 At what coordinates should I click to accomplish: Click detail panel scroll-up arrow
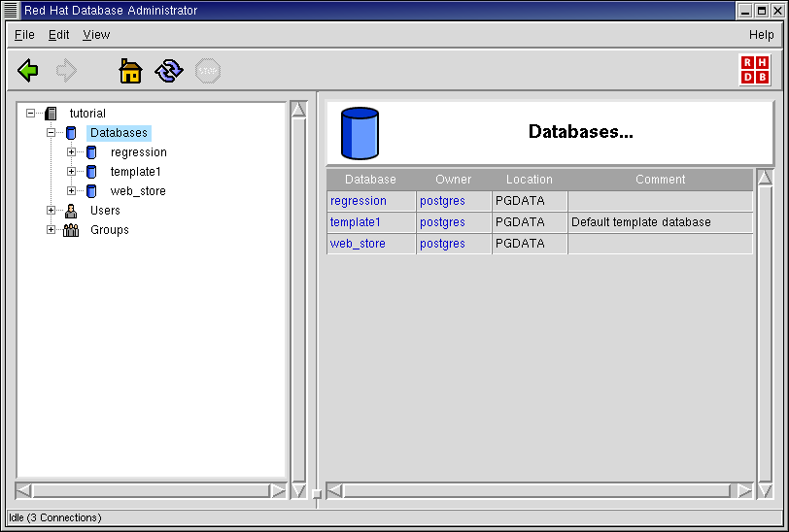765,178
